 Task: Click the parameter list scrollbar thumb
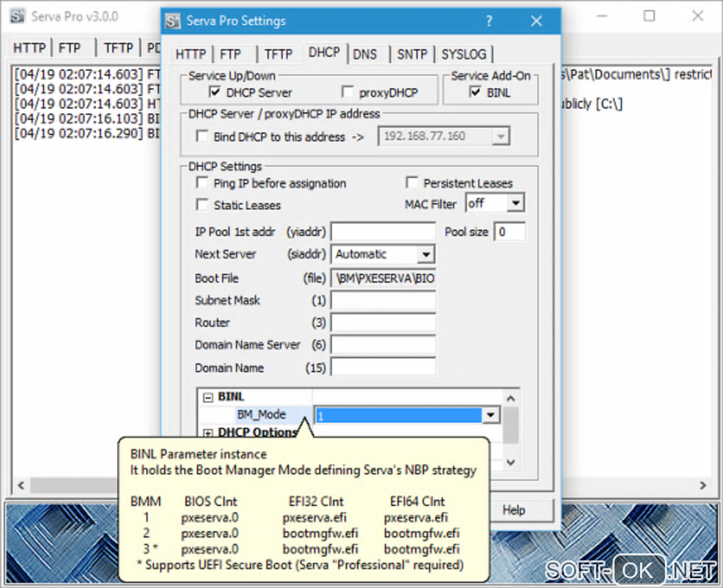pyautogui.click(x=510, y=425)
